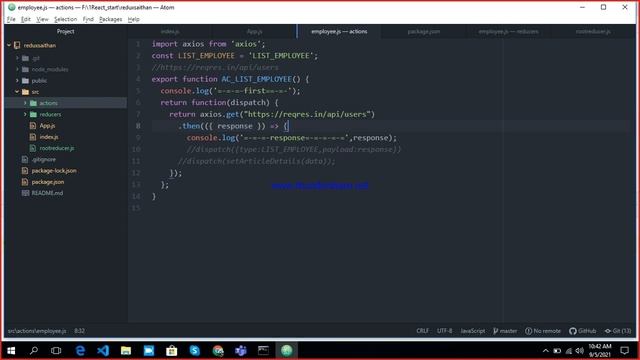Change UTF-8 file encoding

[444, 331]
